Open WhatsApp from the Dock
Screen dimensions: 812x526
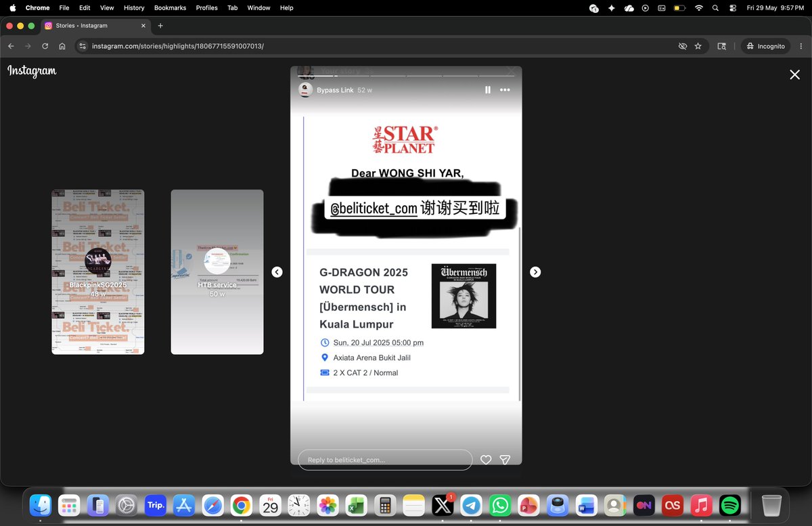coord(500,505)
